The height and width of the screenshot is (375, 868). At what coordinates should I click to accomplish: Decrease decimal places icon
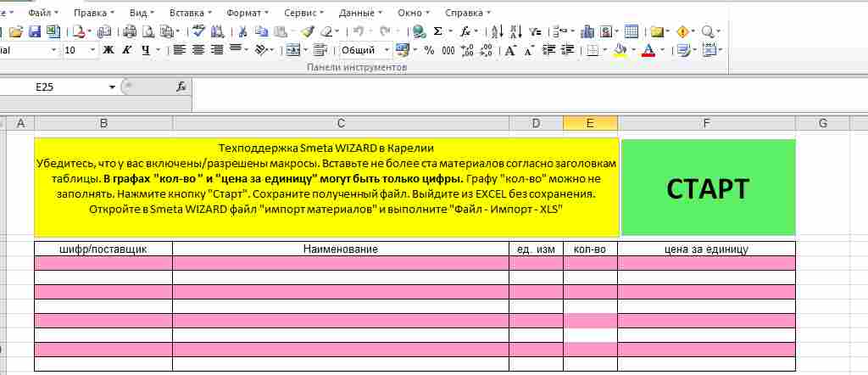486,50
